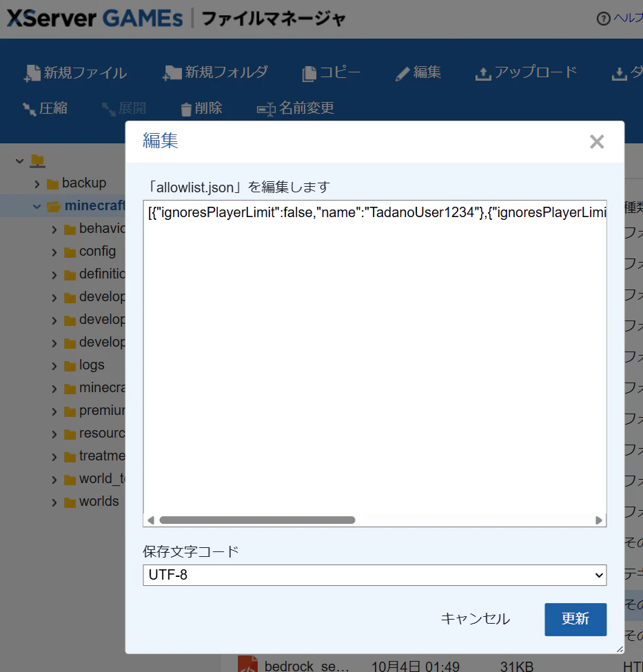Expand the config folder chevron
This screenshot has width=643, height=672.
54,252
